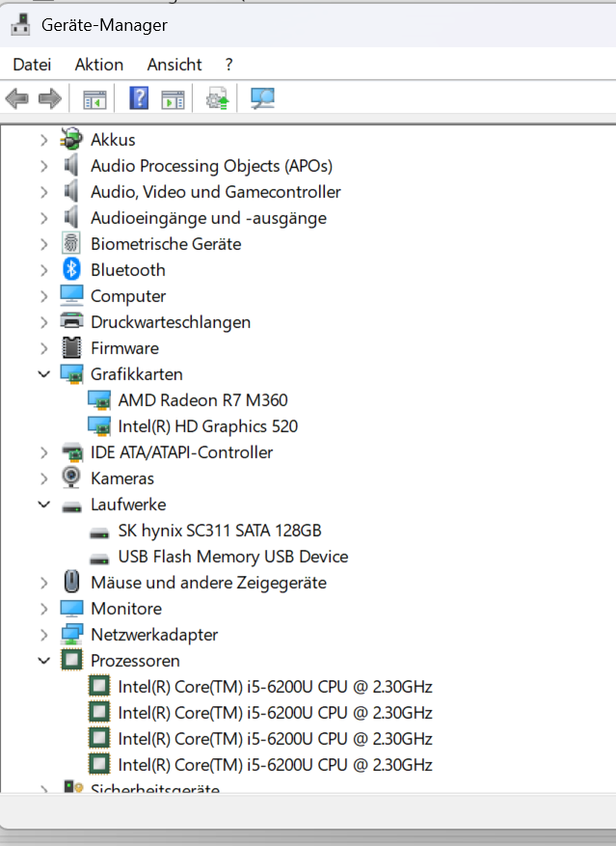This screenshot has height=846, width=616.
Task: Toggle the console tree pane icon
Action: click(x=94, y=99)
